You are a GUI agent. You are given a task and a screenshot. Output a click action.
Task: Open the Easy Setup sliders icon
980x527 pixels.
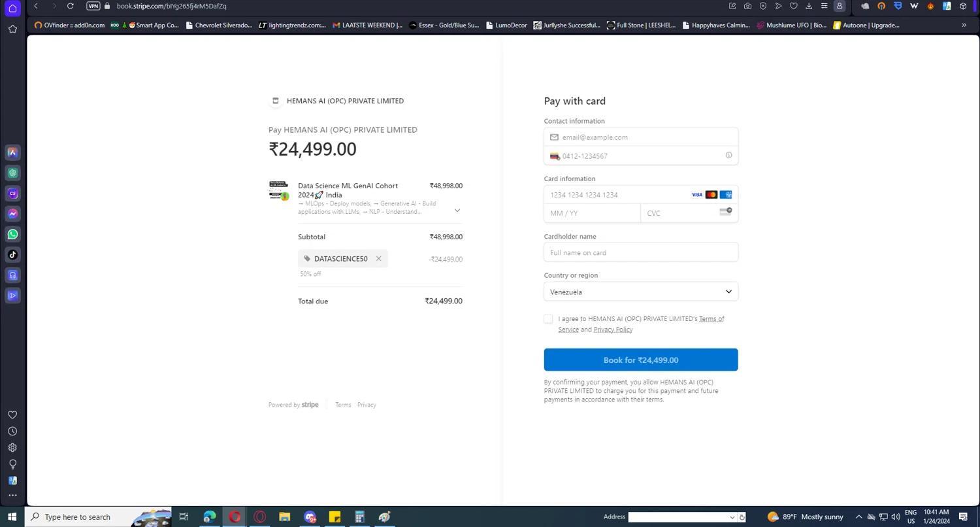(x=824, y=6)
